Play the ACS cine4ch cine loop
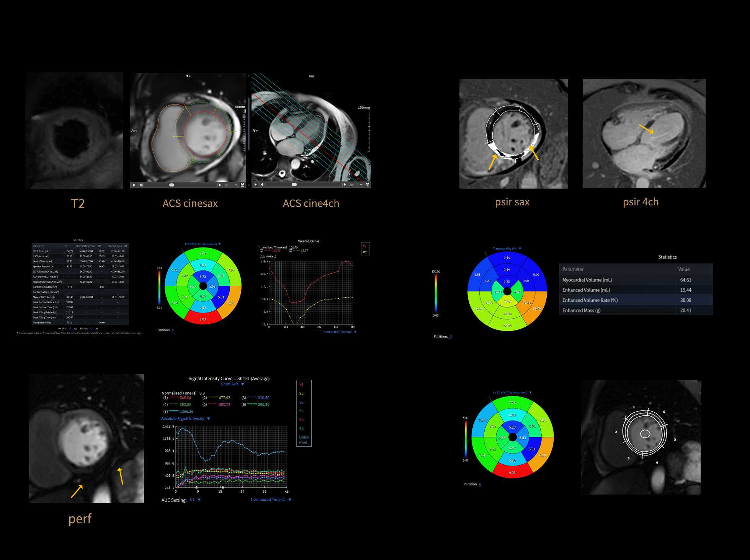 click(255, 184)
